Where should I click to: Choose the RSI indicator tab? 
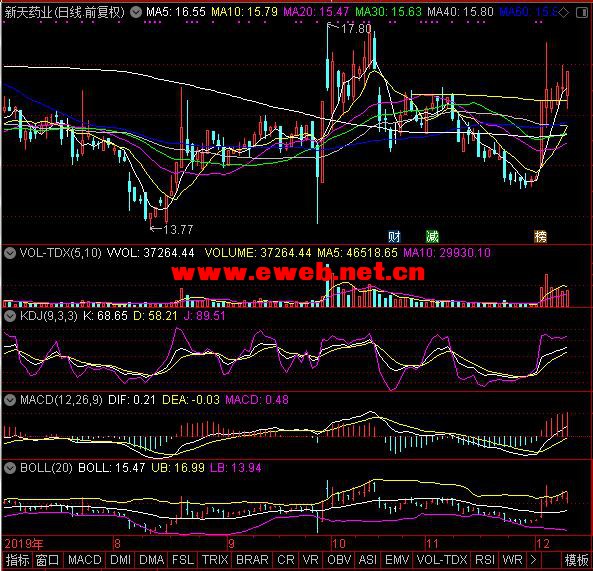pos(484,559)
